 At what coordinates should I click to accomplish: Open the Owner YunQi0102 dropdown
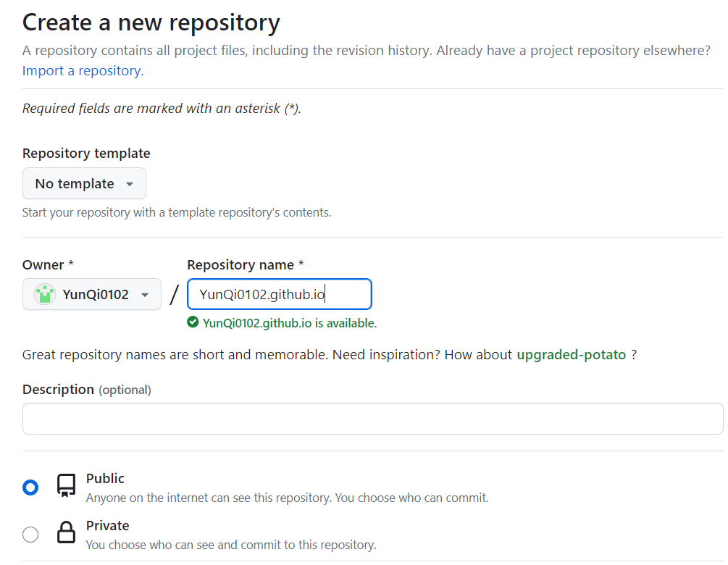click(x=92, y=295)
